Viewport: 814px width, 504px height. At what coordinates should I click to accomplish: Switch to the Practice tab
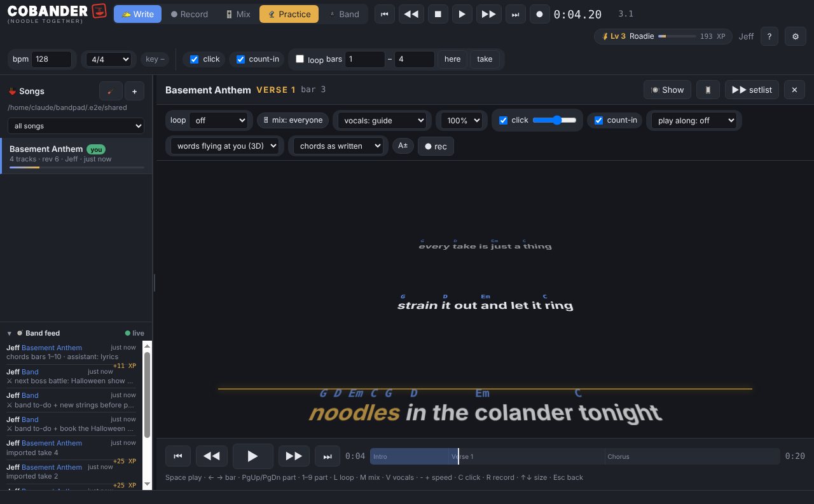click(x=289, y=14)
